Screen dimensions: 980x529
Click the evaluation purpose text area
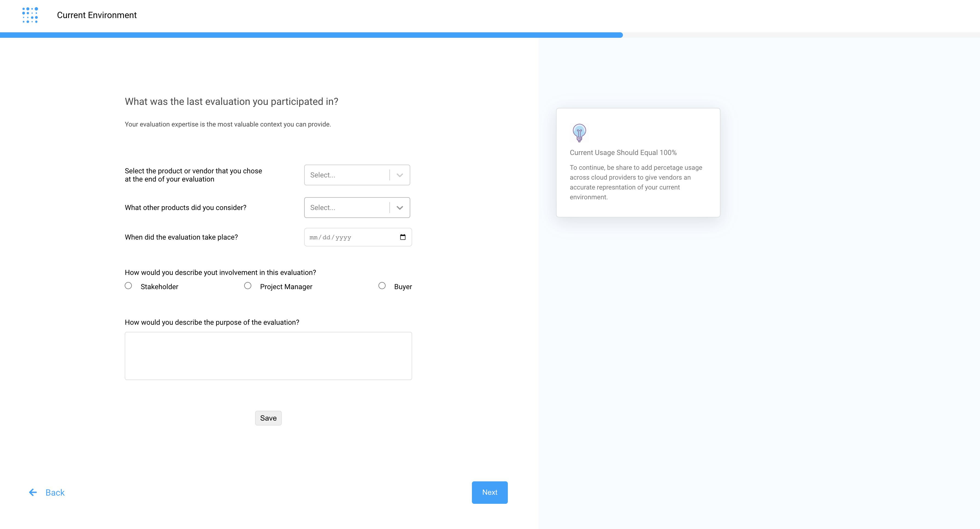tap(268, 356)
